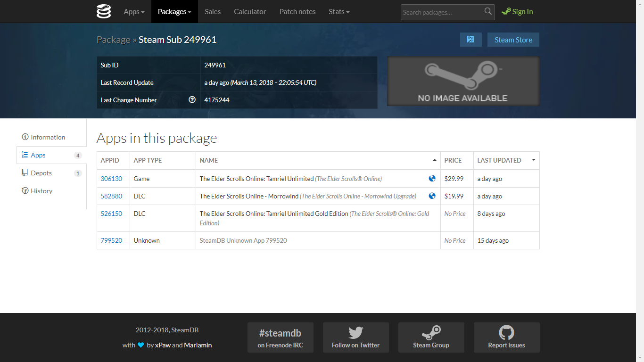Click the SteamDB logo icon

pyautogui.click(x=104, y=11)
